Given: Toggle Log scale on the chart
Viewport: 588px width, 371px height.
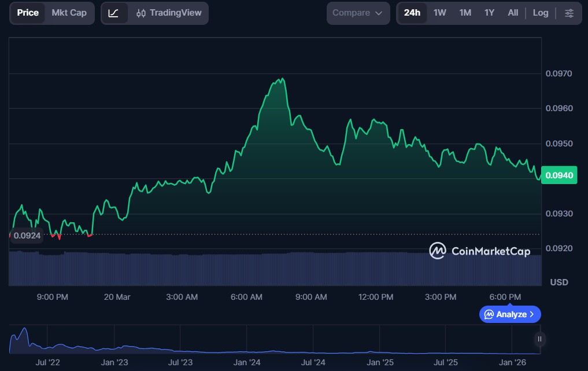Looking at the screenshot, I should click(x=541, y=13).
